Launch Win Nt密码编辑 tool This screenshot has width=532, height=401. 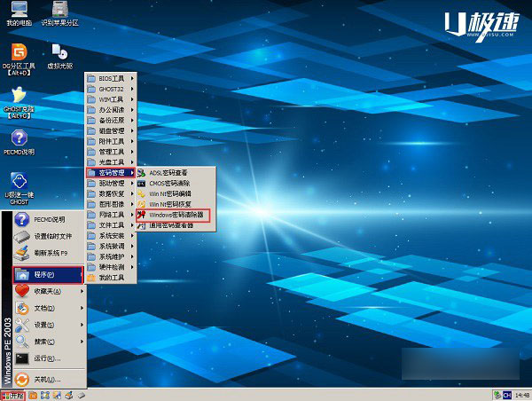coord(176,194)
